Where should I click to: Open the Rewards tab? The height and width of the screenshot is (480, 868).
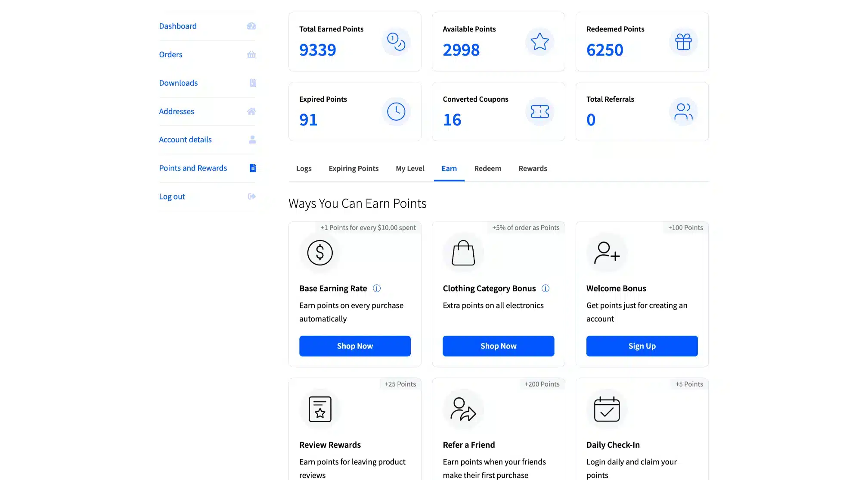pyautogui.click(x=533, y=168)
